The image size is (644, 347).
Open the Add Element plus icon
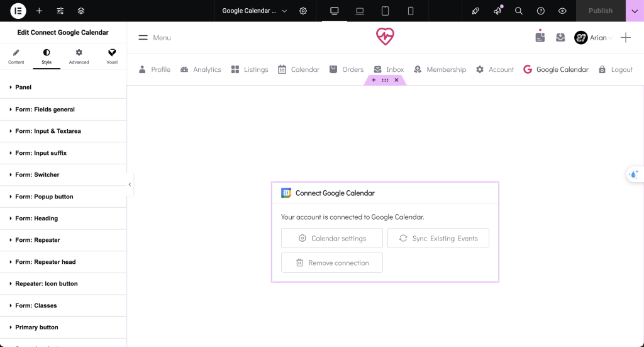[x=39, y=11]
